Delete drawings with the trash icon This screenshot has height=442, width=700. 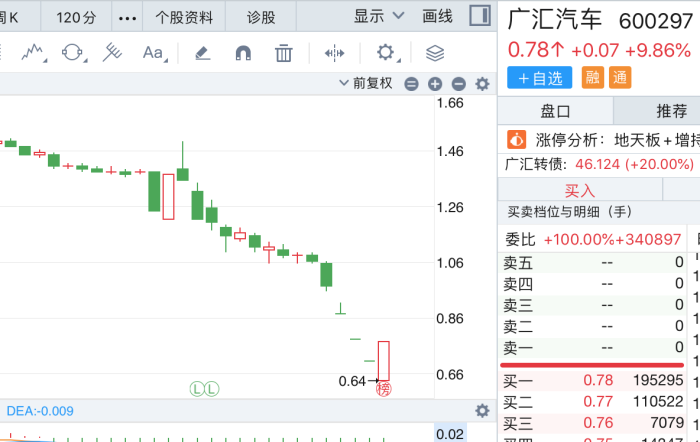click(x=283, y=53)
